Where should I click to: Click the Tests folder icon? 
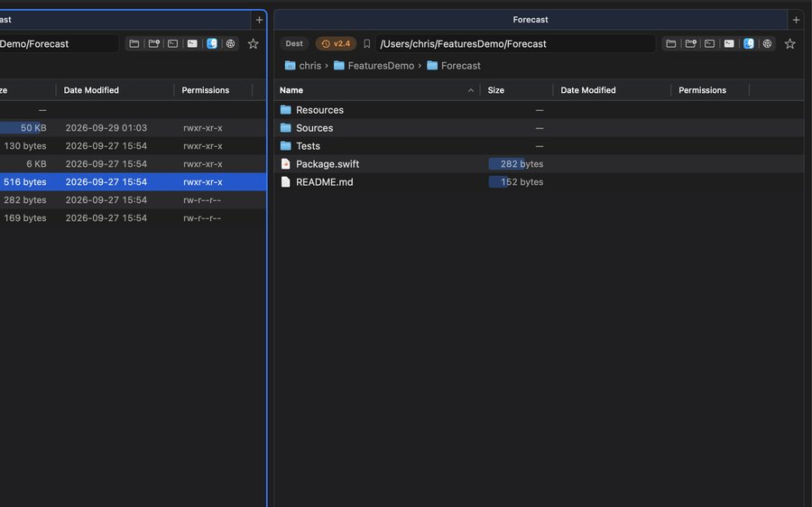pyautogui.click(x=285, y=146)
